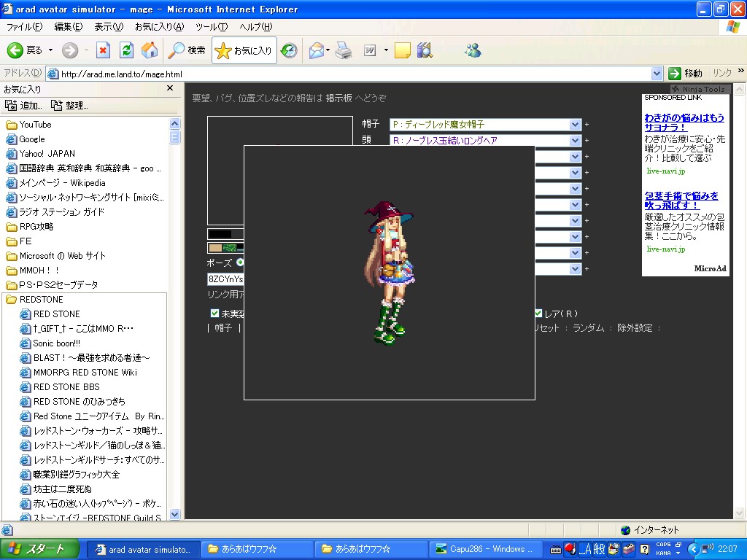Click the Research books toolbar icon

[x=425, y=50]
